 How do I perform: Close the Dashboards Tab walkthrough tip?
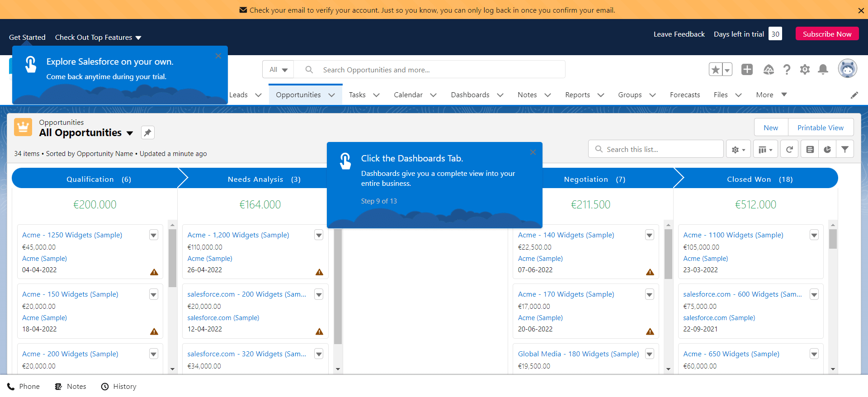point(533,152)
